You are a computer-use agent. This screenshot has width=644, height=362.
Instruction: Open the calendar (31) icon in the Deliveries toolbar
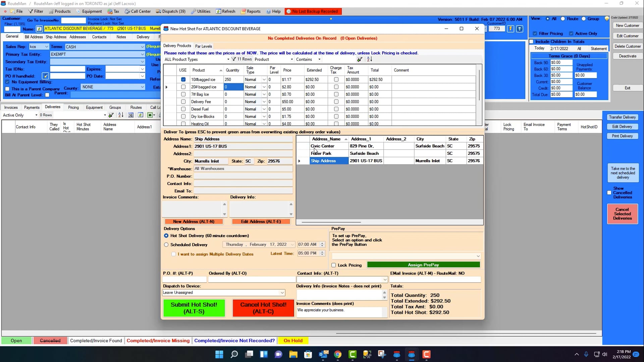point(131,115)
